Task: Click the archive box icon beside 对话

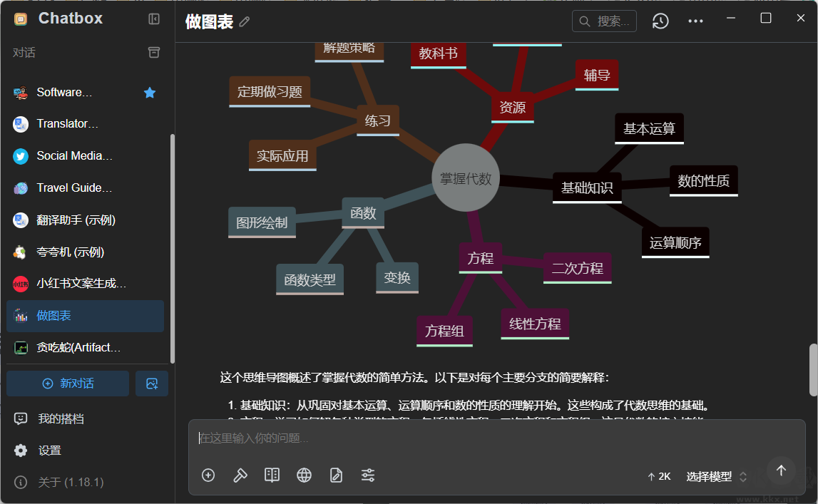Action: click(x=154, y=53)
